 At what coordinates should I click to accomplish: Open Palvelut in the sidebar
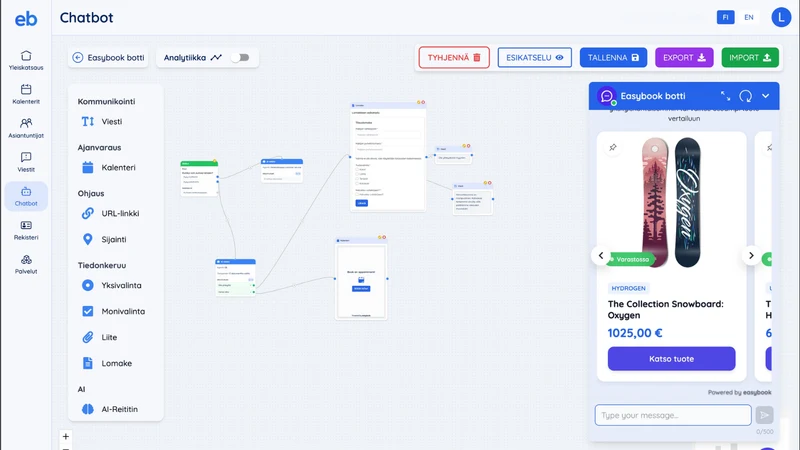(x=26, y=264)
